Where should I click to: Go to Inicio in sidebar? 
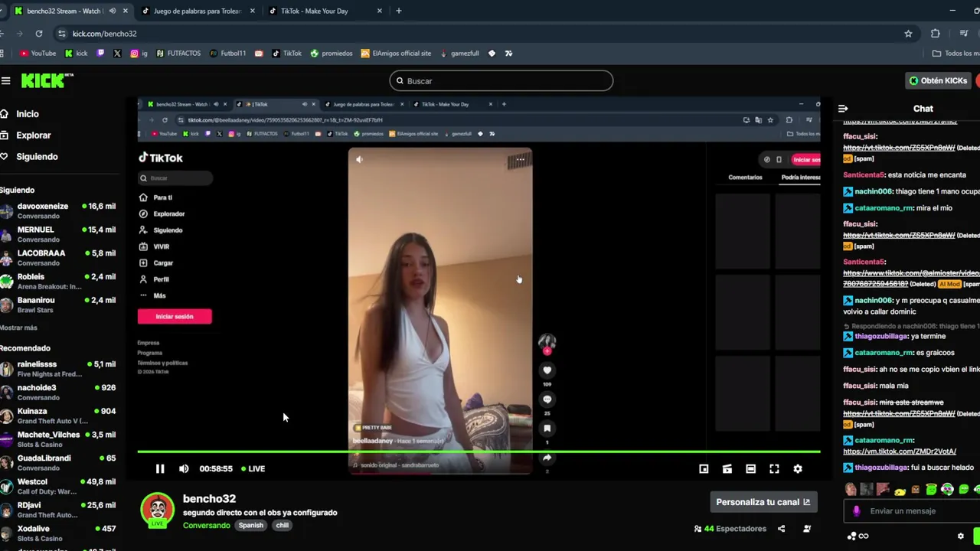tap(28, 114)
